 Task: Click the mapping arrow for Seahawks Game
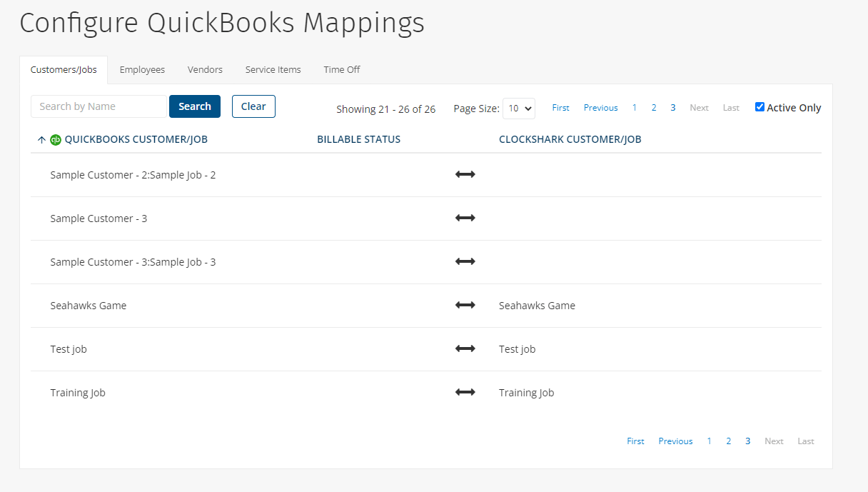coord(465,305)
